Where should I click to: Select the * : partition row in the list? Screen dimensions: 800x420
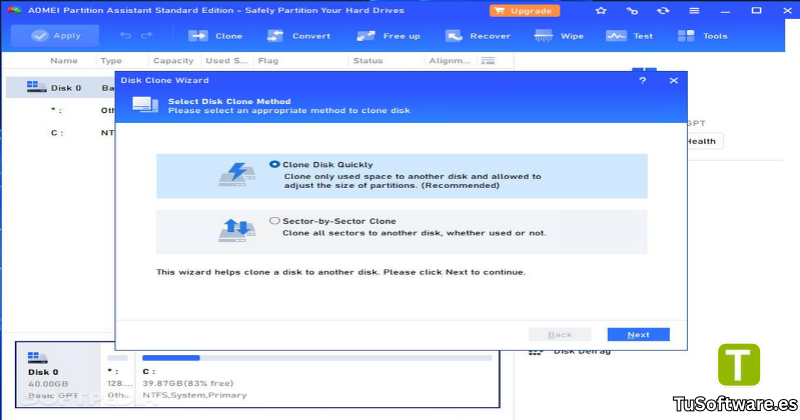[61, 110]
